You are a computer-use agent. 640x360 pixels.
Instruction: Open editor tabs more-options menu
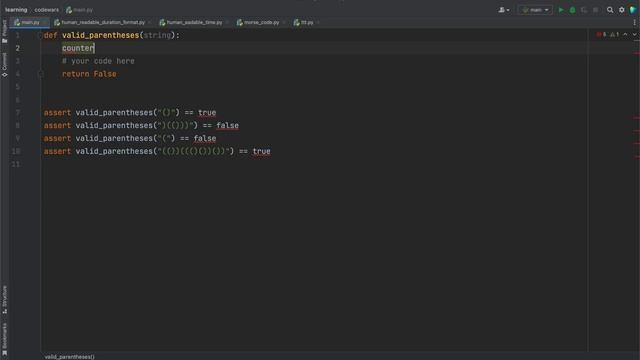tap(634, 22)
